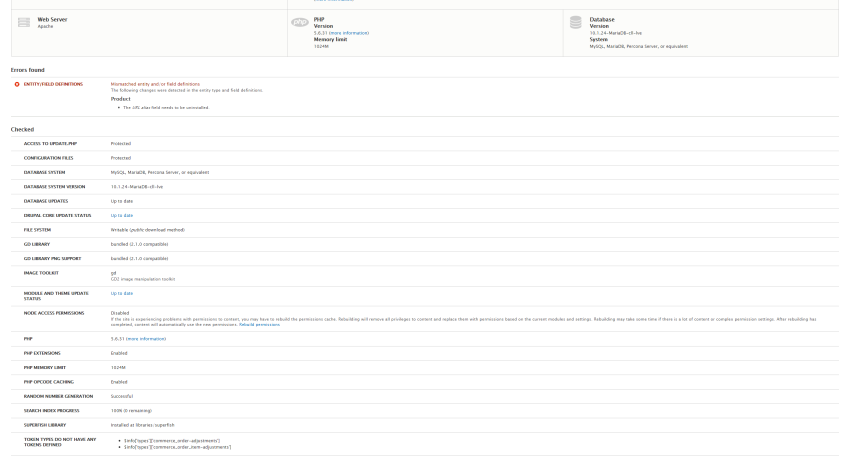The image size is (850, 460).
Task: Click 'Successful' value for Random Number Generation
Action: (x=121, y=397)
